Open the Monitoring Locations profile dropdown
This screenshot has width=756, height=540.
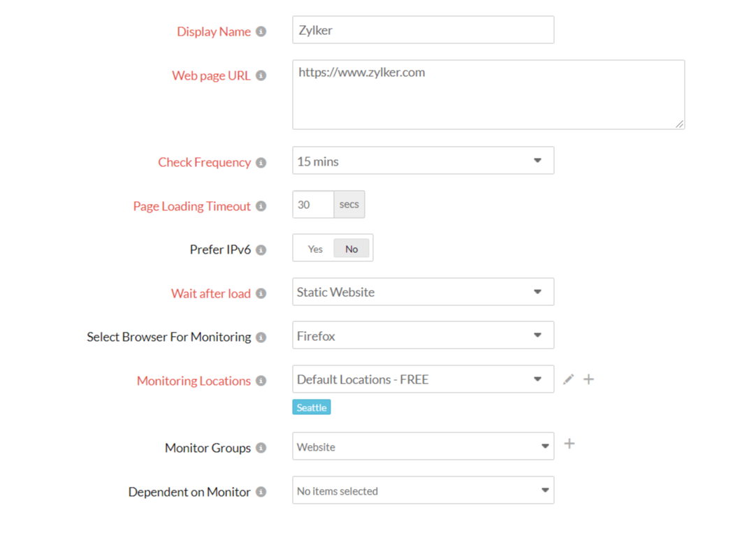tap(423, 379)
